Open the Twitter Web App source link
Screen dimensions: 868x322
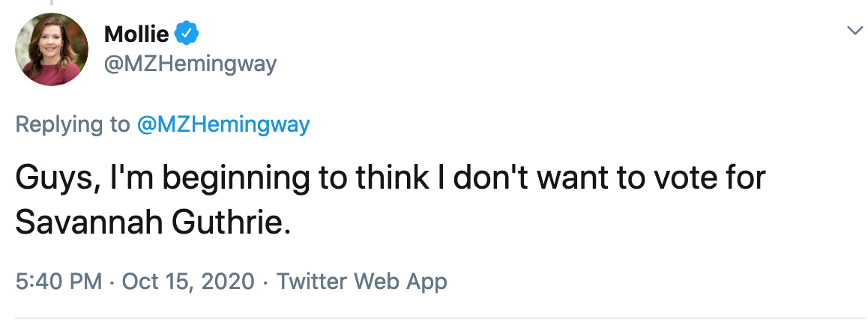pyautogui.click(x=361, y=281)
